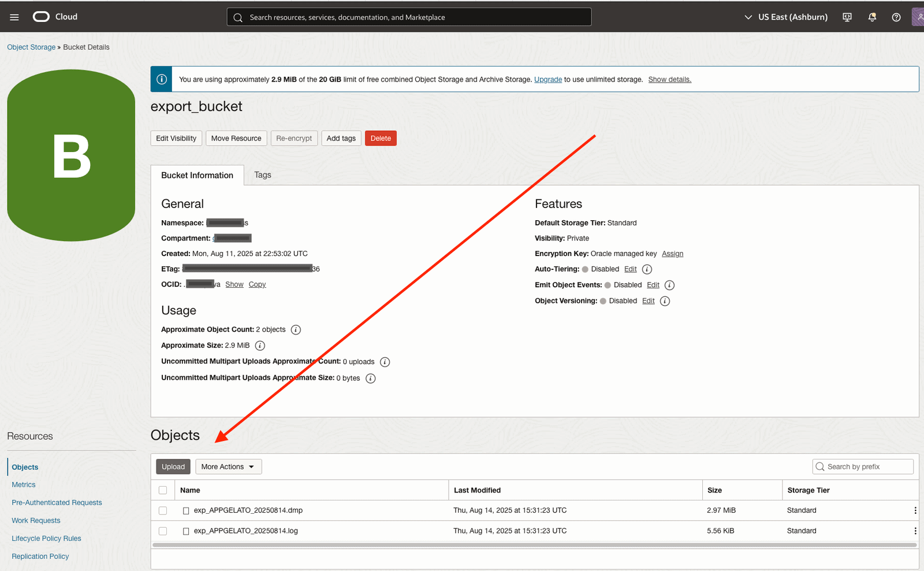The image size is (924, 571).
Task: Click info icon next to Object Versioning
Action: pos(665,301)
